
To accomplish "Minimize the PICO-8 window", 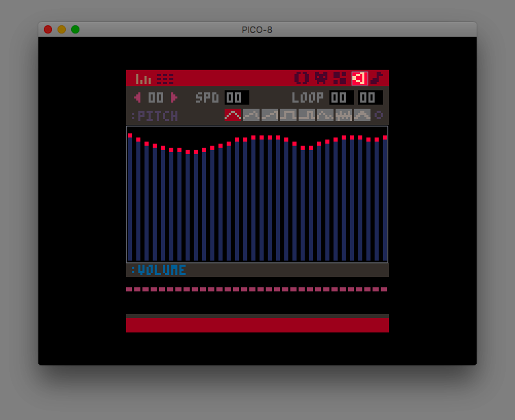I will pos(62,29).
